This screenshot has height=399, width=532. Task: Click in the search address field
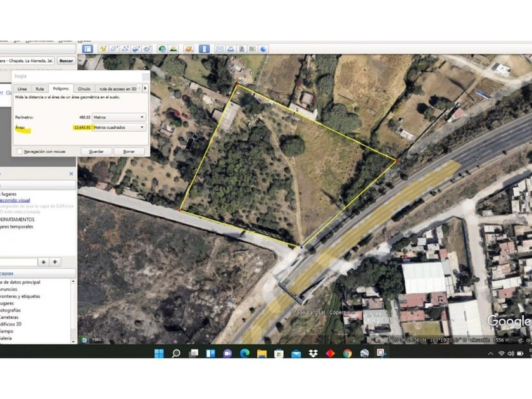(27, 61)
